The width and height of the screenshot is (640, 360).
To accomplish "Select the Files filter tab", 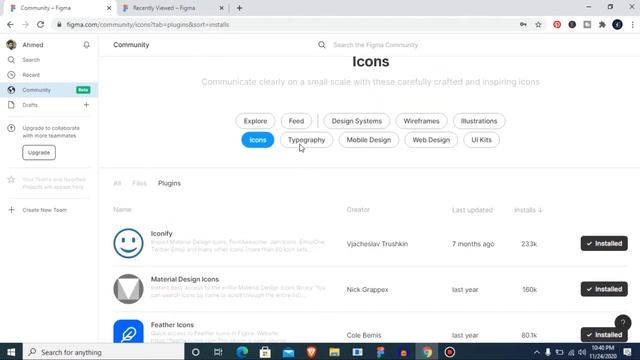I will pos(139,183).
